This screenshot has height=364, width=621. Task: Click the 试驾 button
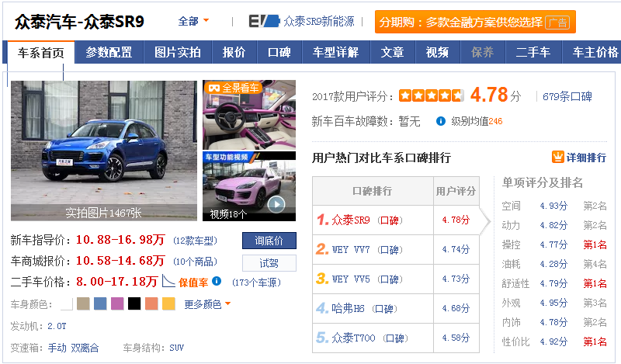[x=269, y=263]
